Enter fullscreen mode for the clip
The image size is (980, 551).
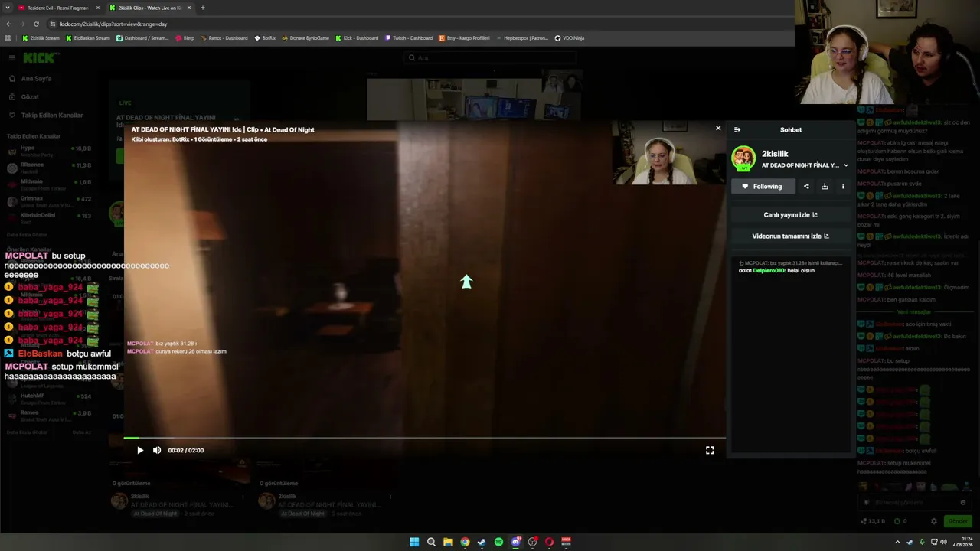click(710, 451)
